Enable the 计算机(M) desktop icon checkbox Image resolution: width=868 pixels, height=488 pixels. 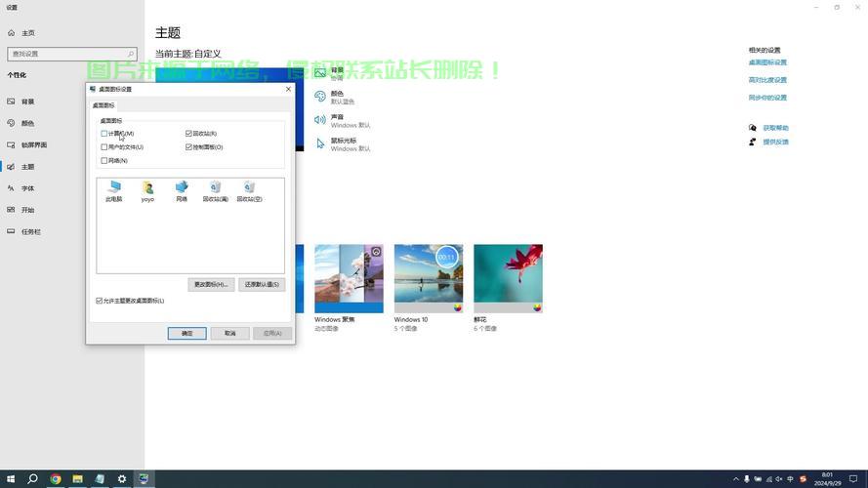104,134
